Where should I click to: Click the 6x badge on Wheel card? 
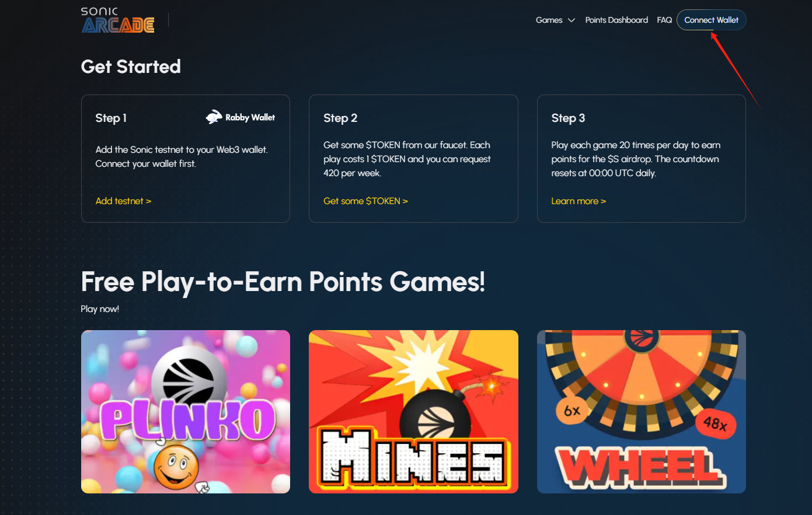click(x=572, y=411)
